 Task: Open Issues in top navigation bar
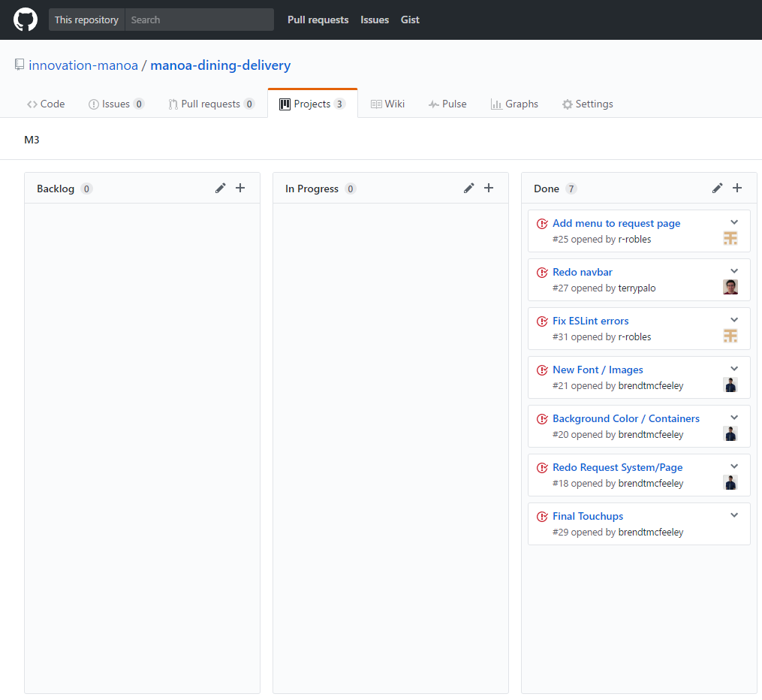[x=375, y=20]
